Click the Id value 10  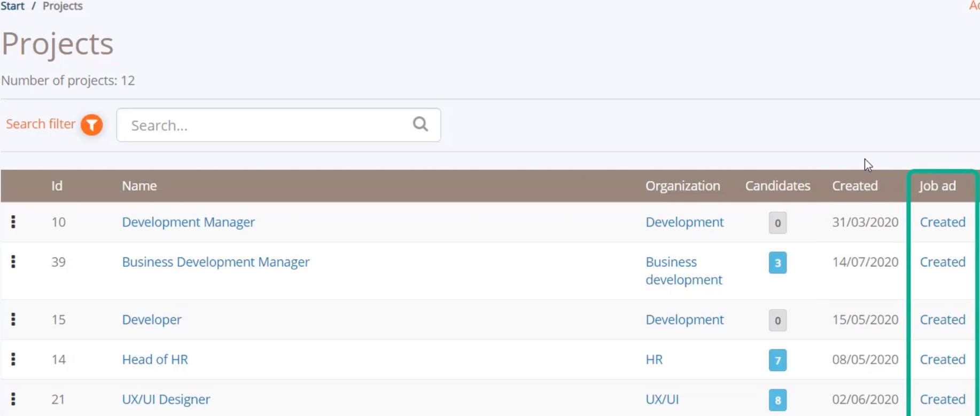tap(58, 222)
